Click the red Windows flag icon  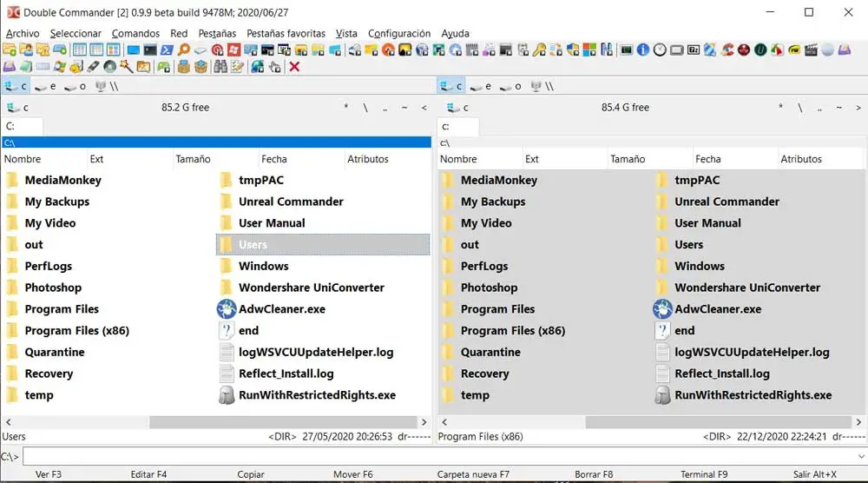[233, 50]
